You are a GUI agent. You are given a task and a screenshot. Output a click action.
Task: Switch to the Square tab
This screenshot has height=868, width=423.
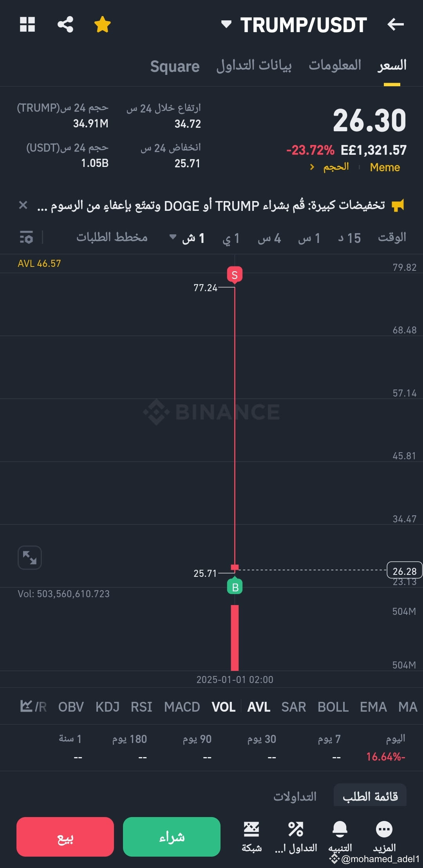(x=175, y=66)
